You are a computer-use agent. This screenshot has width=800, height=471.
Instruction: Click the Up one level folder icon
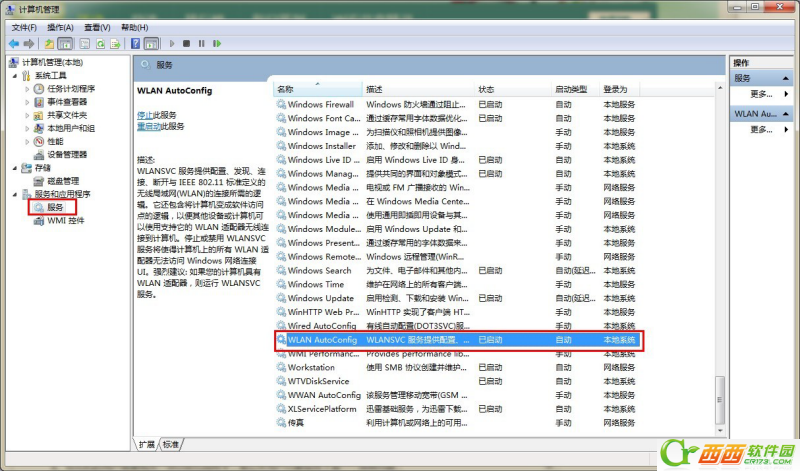(49, 44)
